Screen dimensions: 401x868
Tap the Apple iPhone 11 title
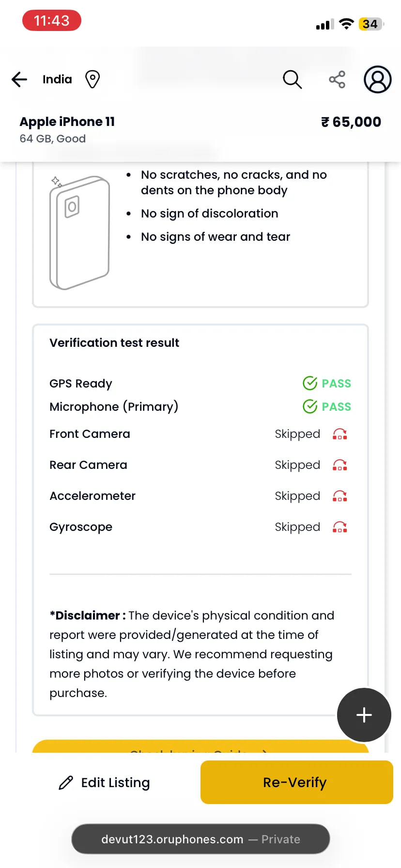point(67,122)
